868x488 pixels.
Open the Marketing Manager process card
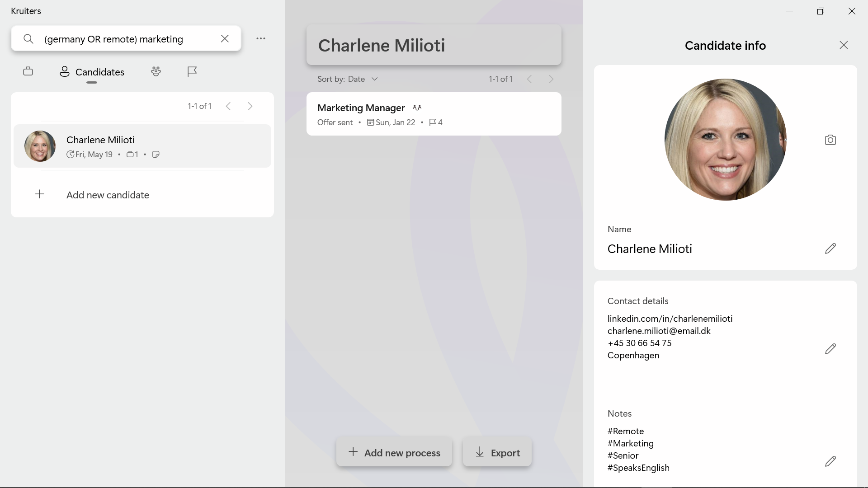click(434, 114)
